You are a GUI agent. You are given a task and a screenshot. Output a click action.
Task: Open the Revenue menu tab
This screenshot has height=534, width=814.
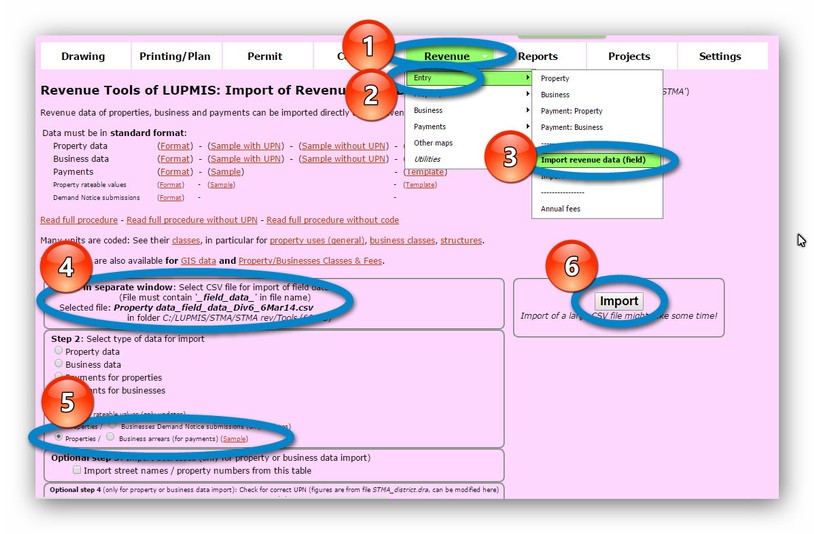(x=447, y=56)
